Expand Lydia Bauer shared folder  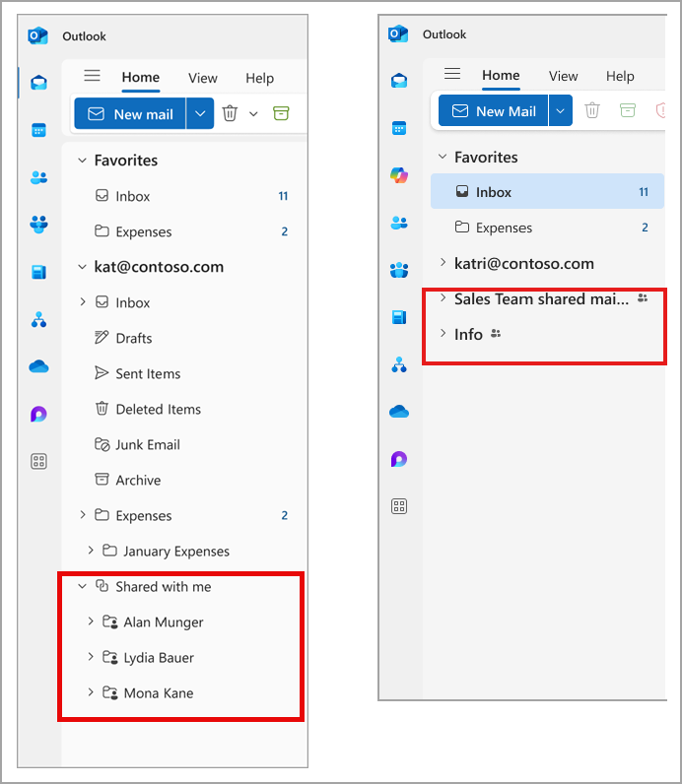click(91, 657)
